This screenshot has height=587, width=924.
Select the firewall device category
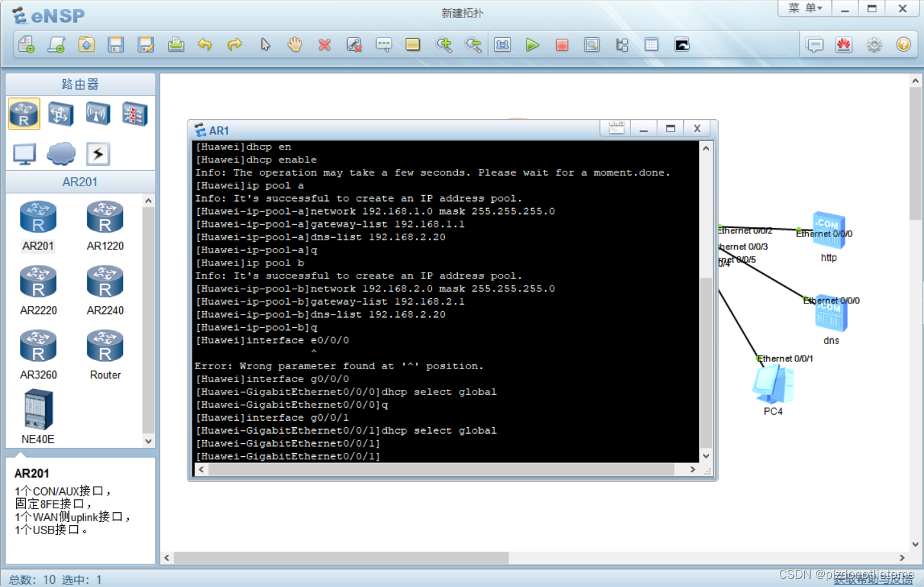click(x=135, y=114)
